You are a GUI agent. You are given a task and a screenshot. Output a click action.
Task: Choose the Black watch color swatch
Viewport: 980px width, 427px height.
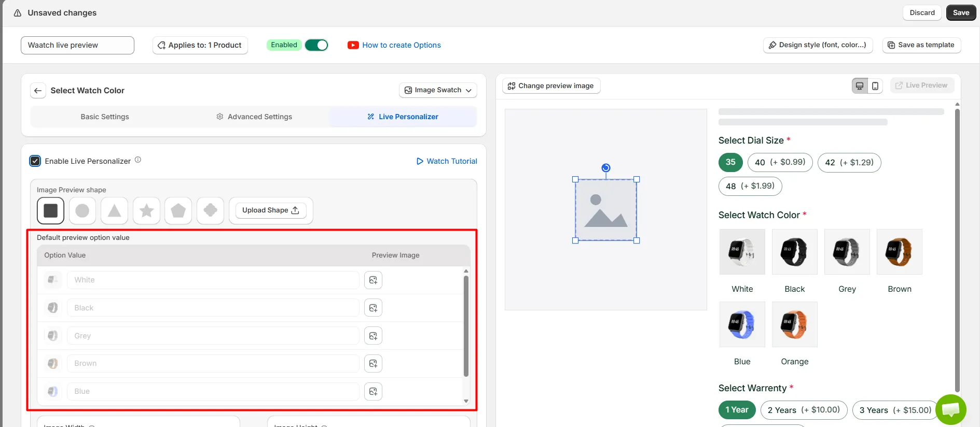pos(794,252)
